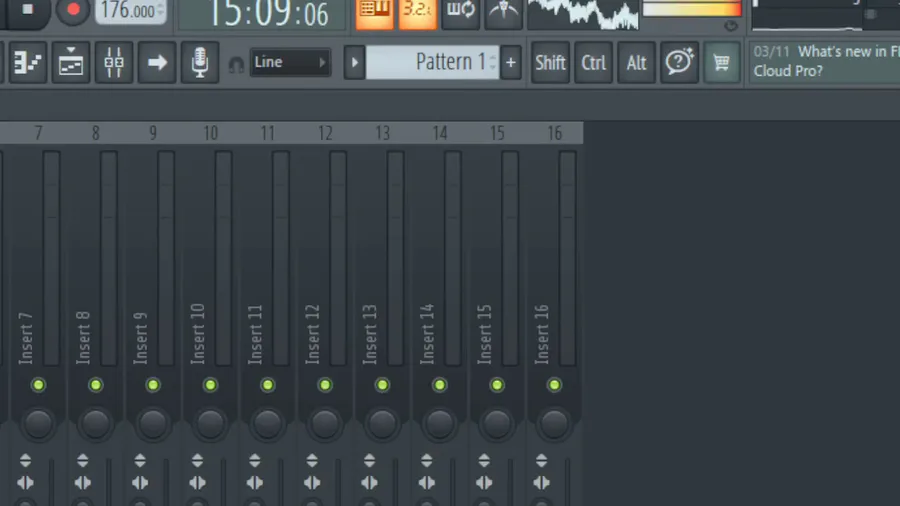
Task: Select mixer track number 16 header
Action: pyautogui.click(x=555, y=133)
